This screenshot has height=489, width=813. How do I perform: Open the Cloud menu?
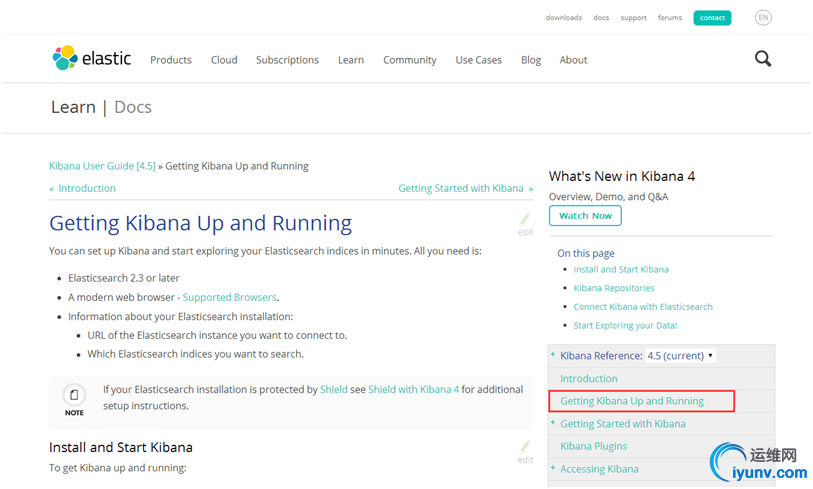[x=224, y=60]
